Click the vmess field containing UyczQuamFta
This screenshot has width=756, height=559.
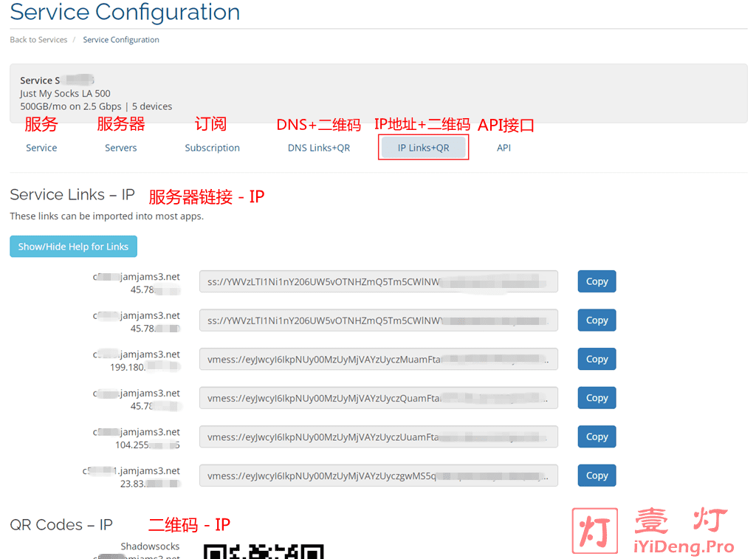379,398
